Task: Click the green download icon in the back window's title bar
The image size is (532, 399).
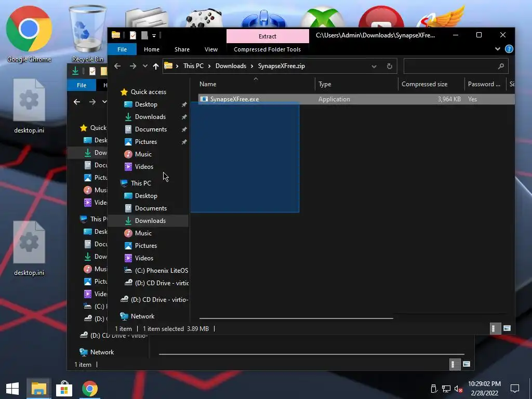Action: [75, 71]
